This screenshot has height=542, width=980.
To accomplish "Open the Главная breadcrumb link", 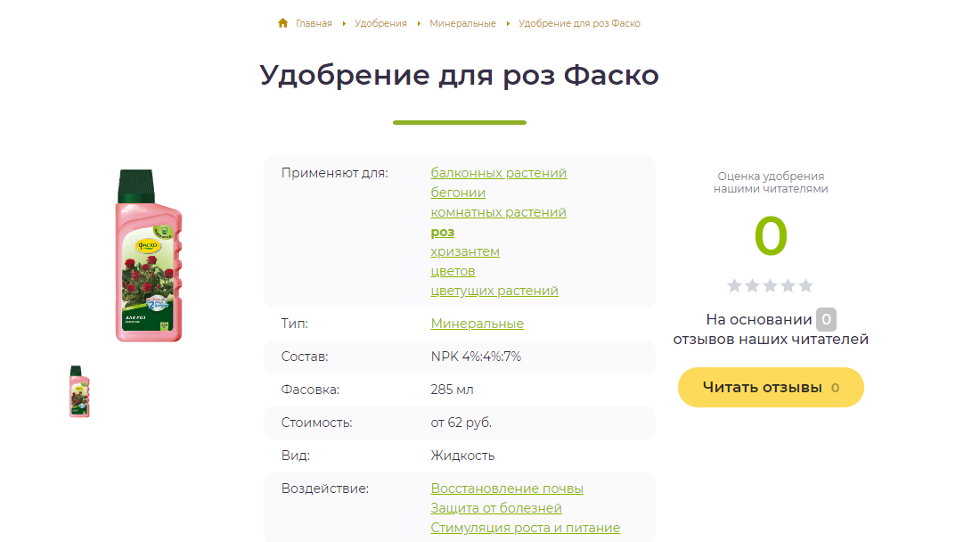I will click(x=314, y=24).
